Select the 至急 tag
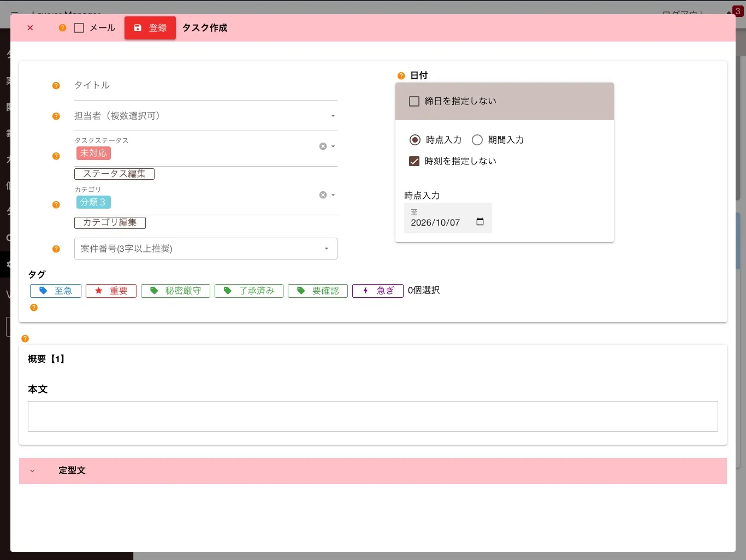This screenshot has width=746, height=560. (x=56, y=291)
